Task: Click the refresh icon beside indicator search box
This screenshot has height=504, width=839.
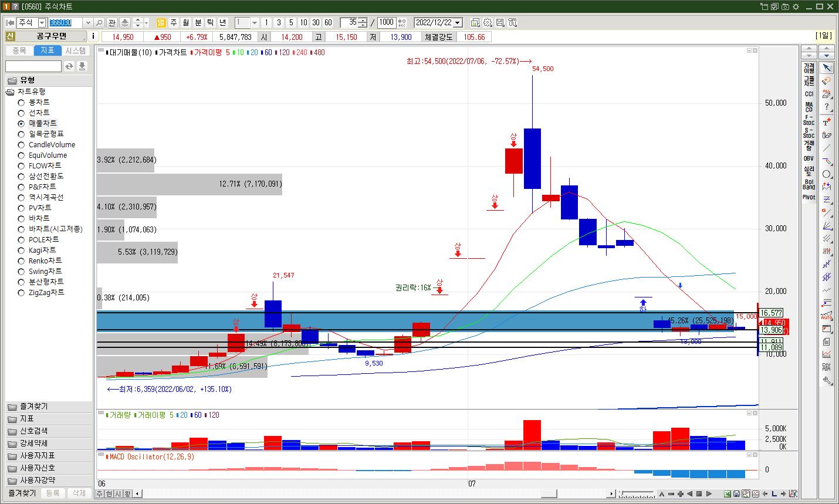Action: [69, 66]
